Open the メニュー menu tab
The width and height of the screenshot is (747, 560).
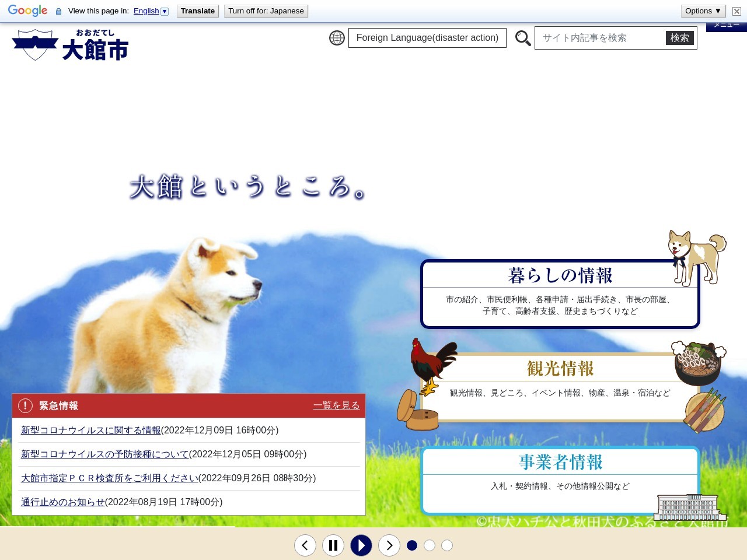[726, 26]
